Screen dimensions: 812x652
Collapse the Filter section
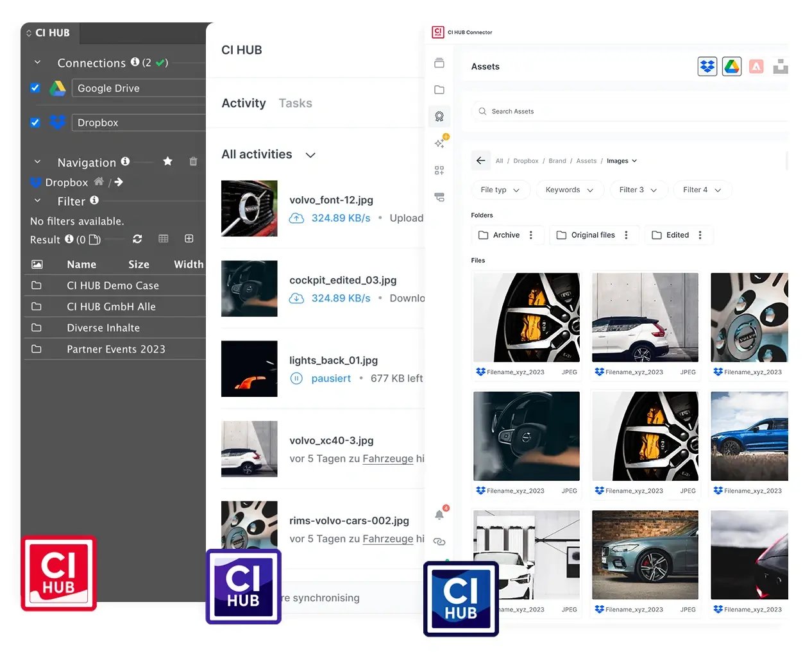tap(37, 201)
